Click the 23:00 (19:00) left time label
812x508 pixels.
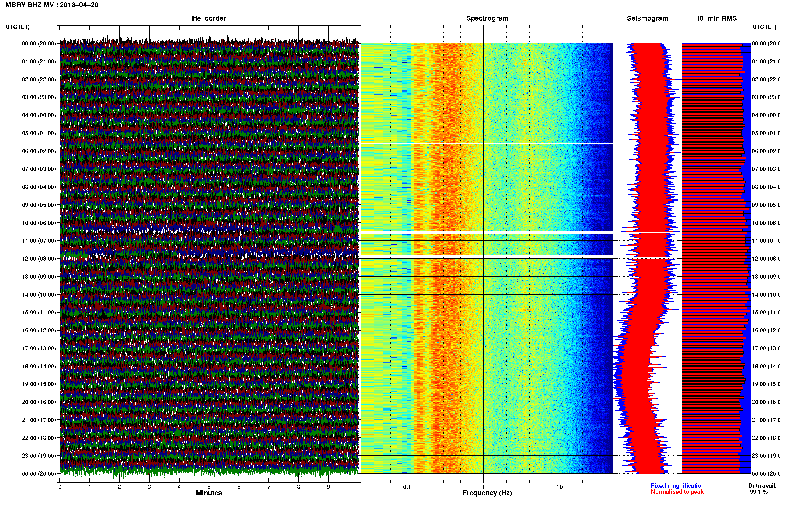[x=39, y=456]
